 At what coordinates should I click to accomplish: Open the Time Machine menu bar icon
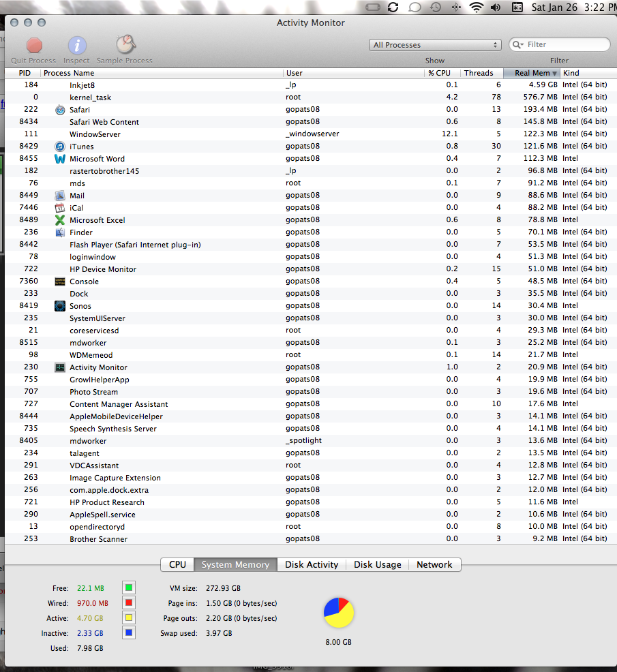click(435, 7)
